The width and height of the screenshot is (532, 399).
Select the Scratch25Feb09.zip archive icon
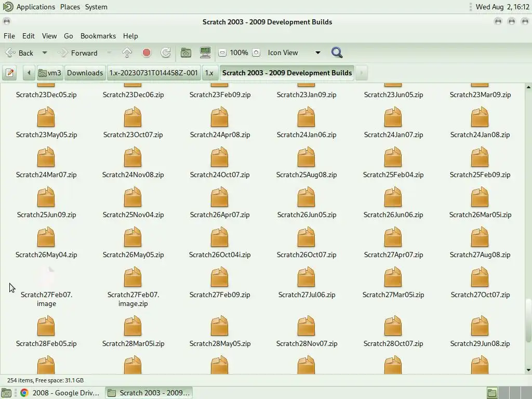point(480,157)
